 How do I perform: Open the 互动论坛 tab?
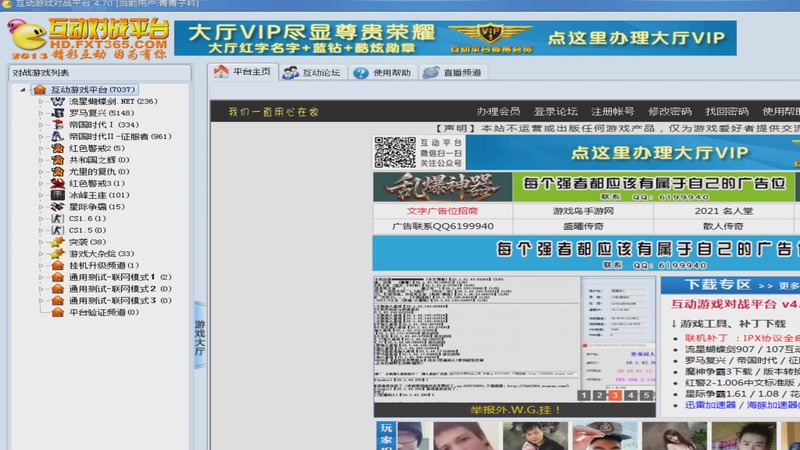coord(312,73)
